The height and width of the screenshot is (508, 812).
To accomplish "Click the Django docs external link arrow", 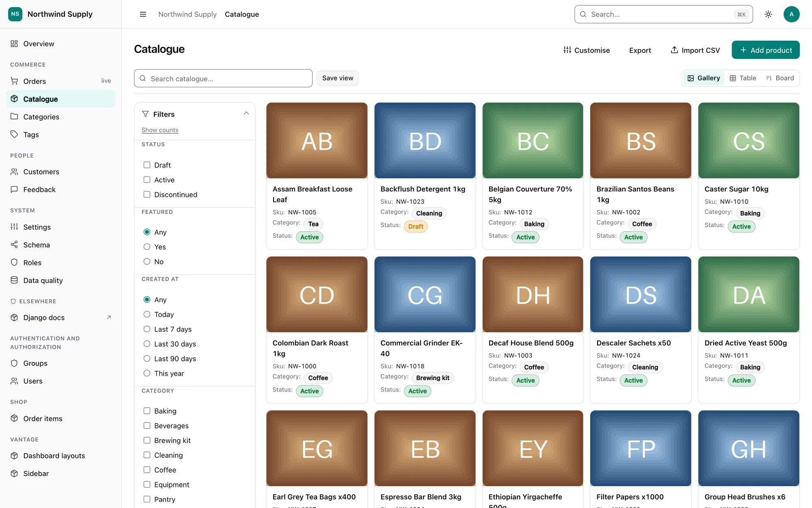I will pyautogui.click(x=108, y=317).
